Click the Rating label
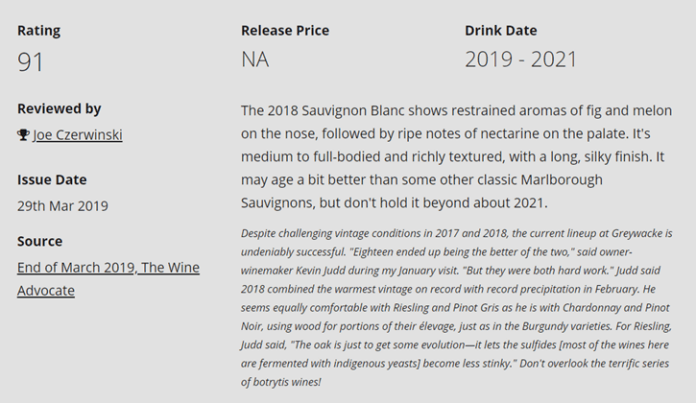 (x=39, y=31)
